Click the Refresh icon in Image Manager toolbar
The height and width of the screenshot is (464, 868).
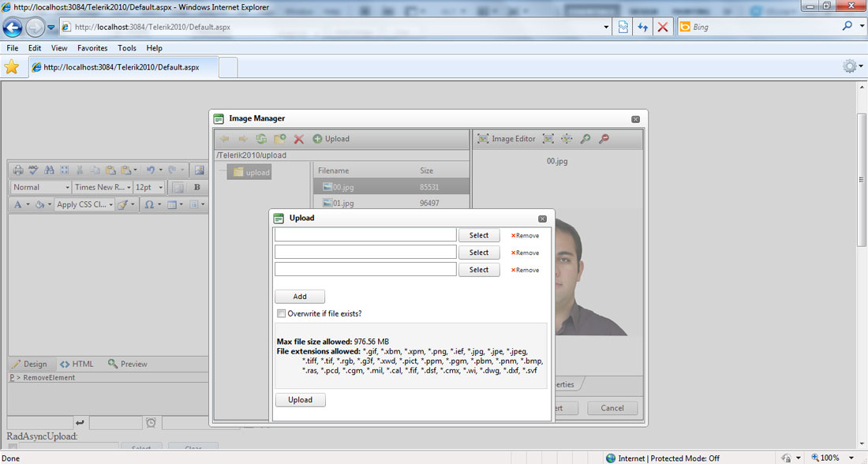[260, 139]
